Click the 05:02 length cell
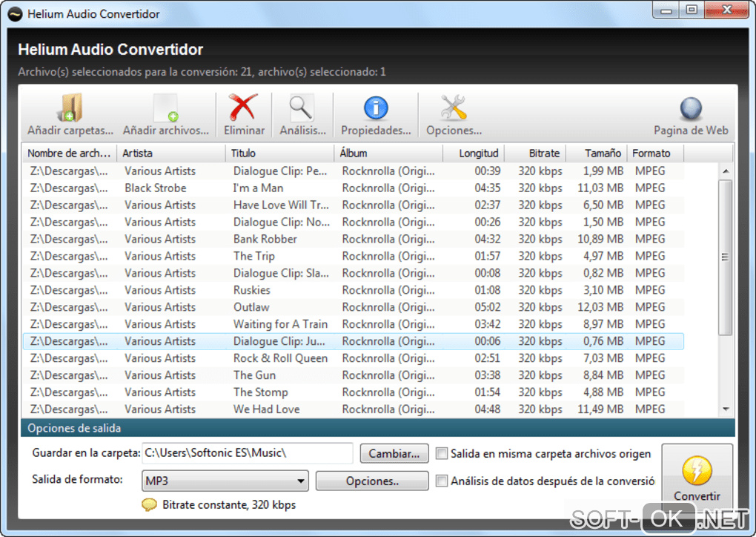 [x=488, y=307]
